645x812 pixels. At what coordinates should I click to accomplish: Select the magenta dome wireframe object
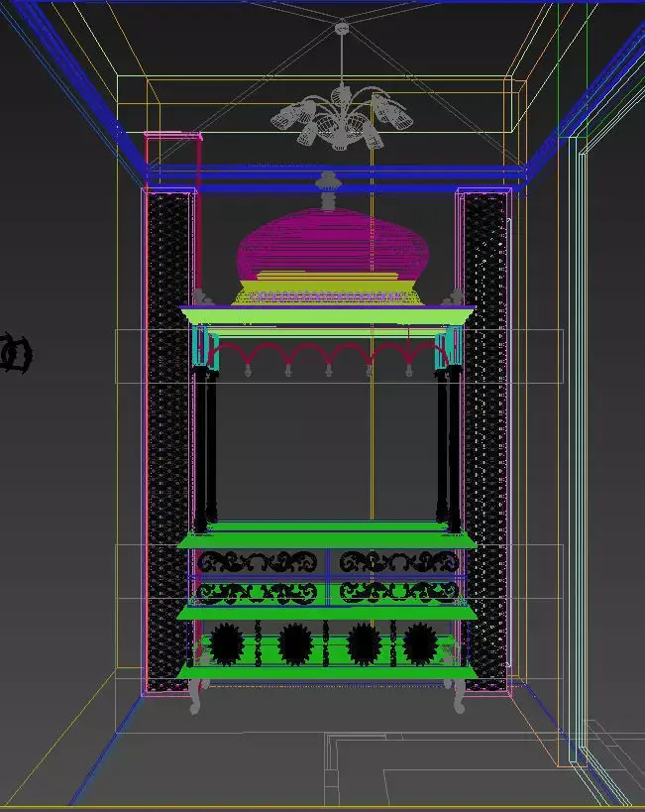pos(333,243)
